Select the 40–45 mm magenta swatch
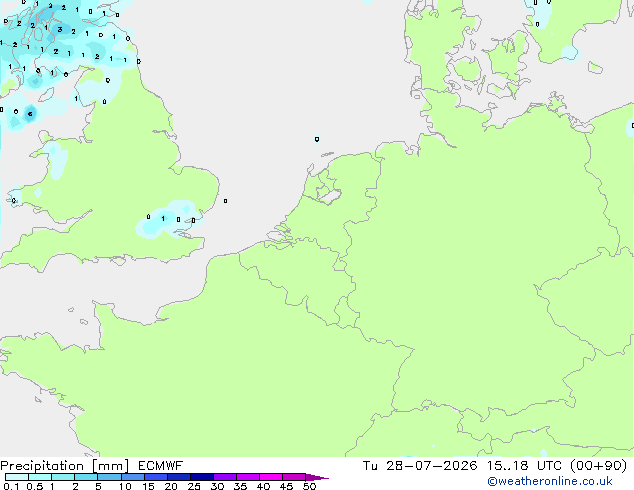The width and height of the screenshot is (634, 490). pyautogui.click(x=271, y=477)
